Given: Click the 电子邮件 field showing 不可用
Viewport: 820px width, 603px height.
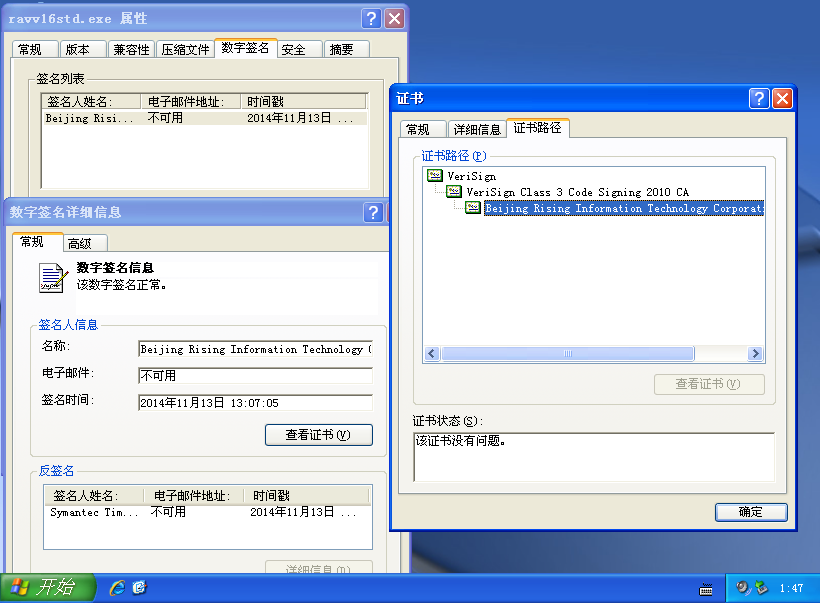Looking at the screenshot, I should pyautogui.click(x=255, y=376).
